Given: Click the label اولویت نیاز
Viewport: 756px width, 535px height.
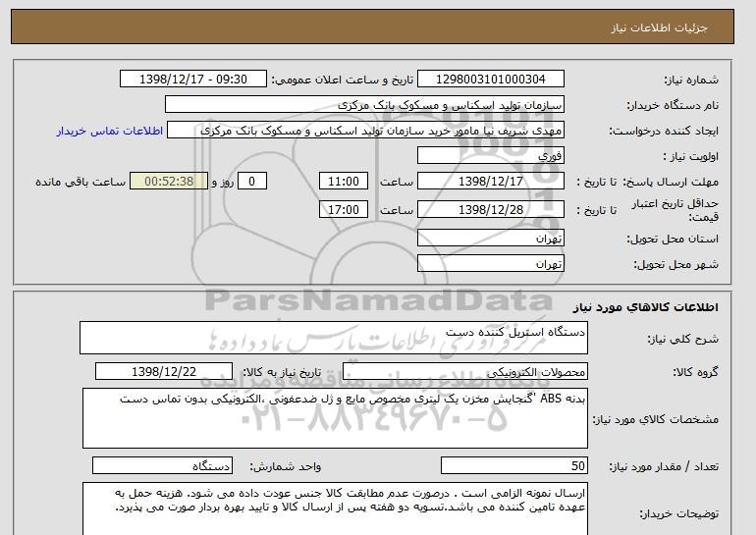Looking at the screenshot, I should pyautogui.click(x=691, y=156).
